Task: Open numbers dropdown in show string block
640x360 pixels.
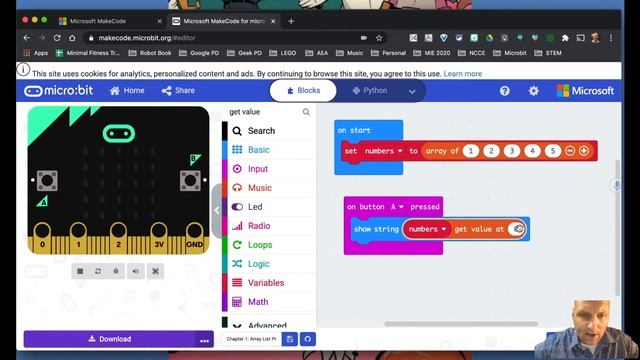Action: click(427, 229)
